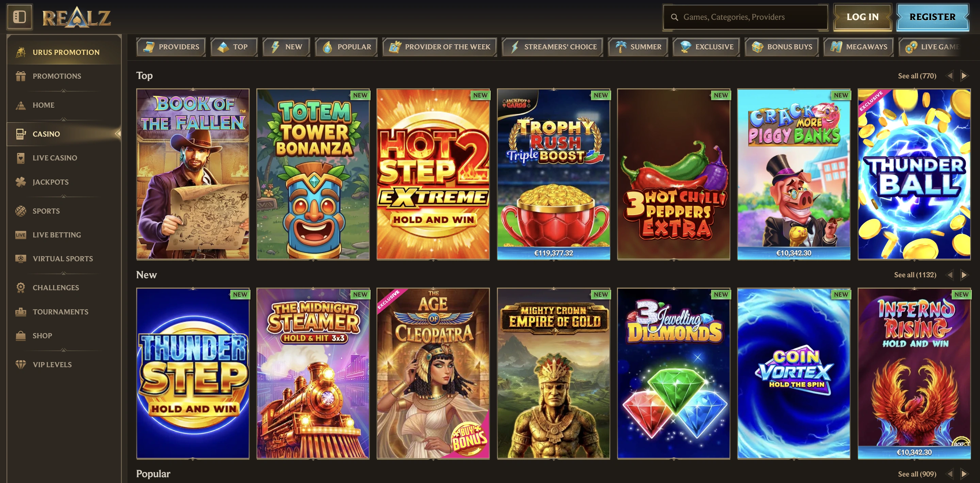This screenshot has width=980, height=483.
Task: Show previous games in New carousel
Action: click(950, 275)
